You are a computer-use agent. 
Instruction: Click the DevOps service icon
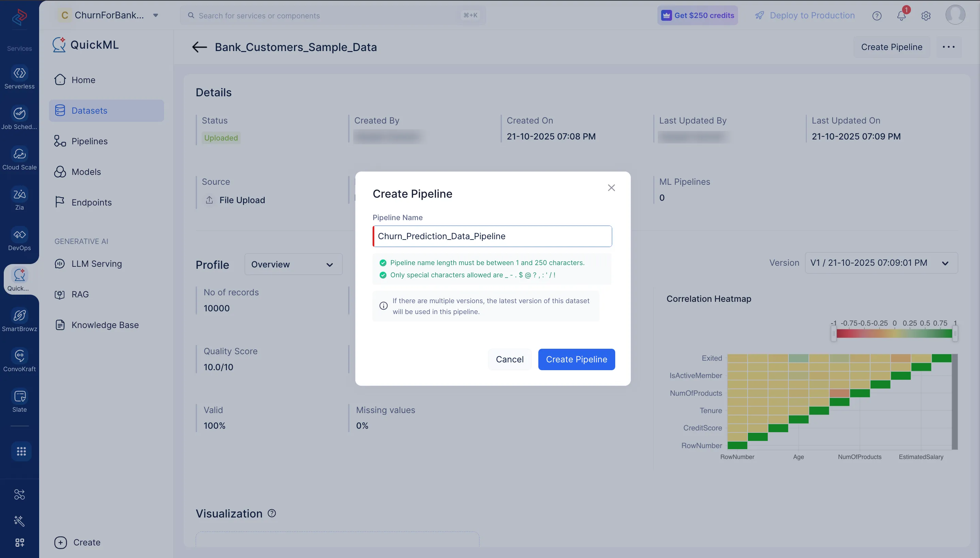pyautogui.click(x=19, y=234)
